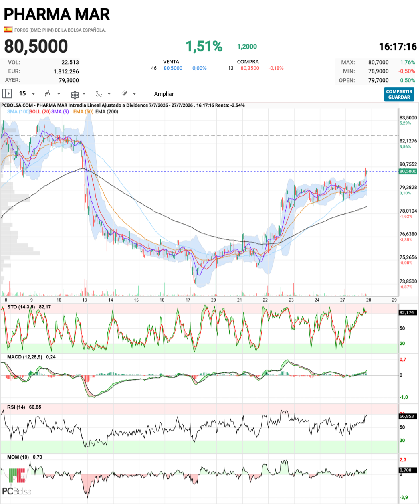The height and width of the screenshot is (504, 420).
Task: Click date 22 on the time axis
Action: tap(265, 300)
